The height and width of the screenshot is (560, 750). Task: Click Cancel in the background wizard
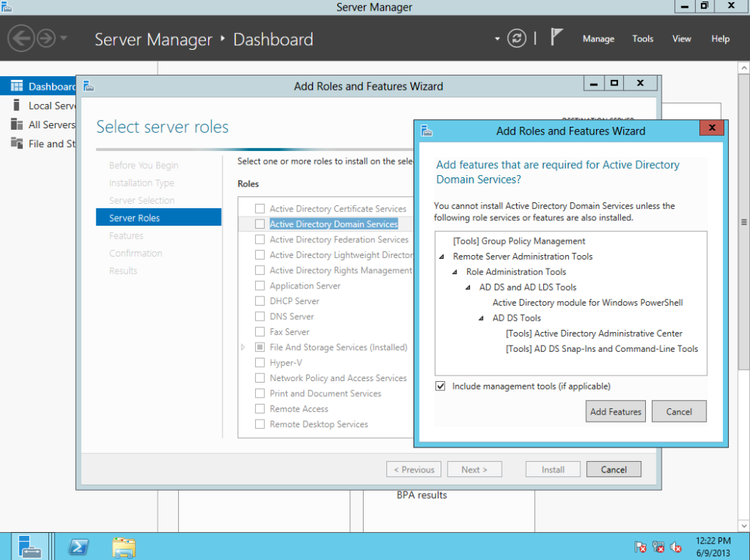(x=613, y=469)
